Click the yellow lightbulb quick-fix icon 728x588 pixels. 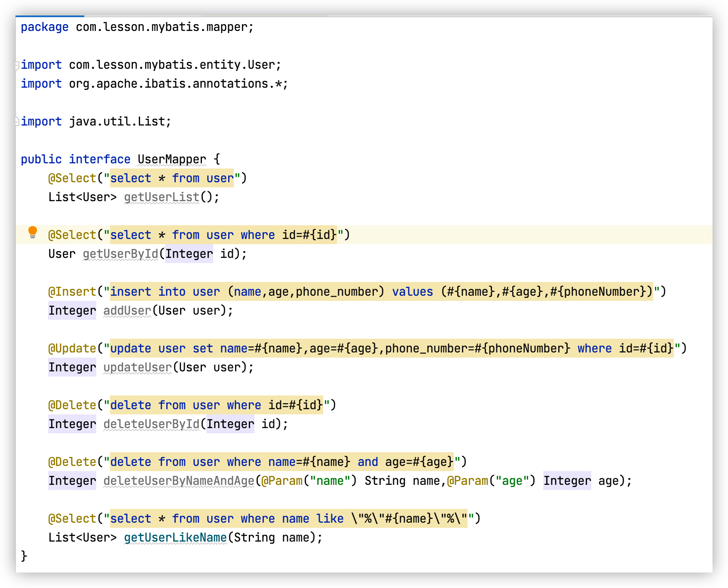coord(32,233)
